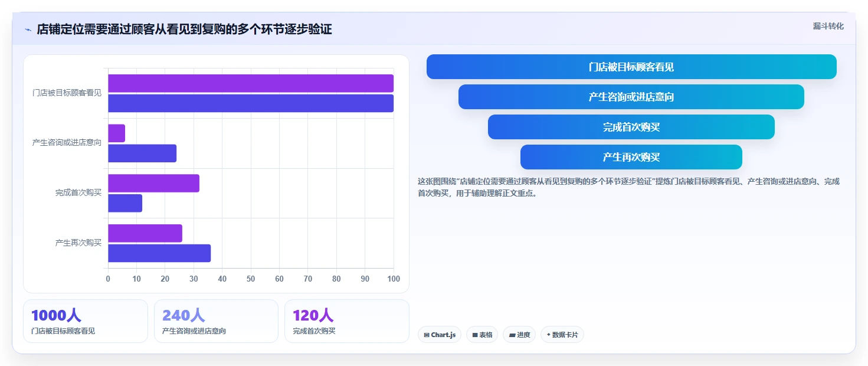The height and width of the screenshot is (366, 868).
Task: Click the purple bar for 产生再次购买
Action: click(145, 233)
